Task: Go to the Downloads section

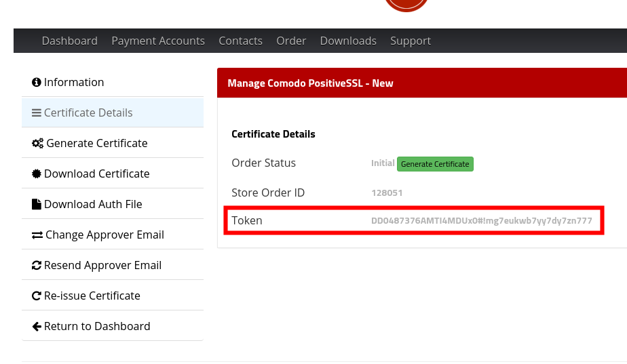Action: point(348,41)
